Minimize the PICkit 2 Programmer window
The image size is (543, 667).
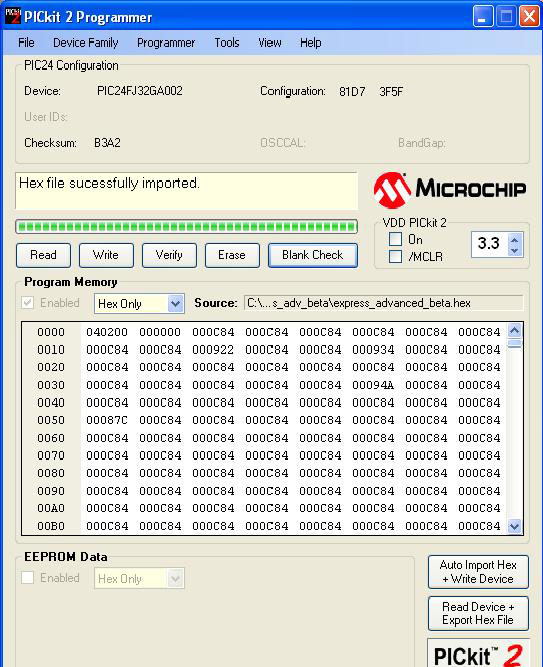[x=483, y=17]
